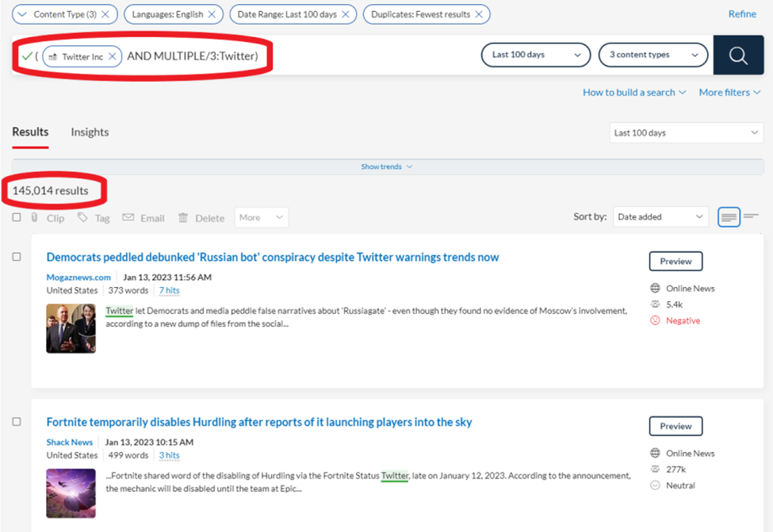This screenshot has width=773, height=532.
Task: Open the Mogaznews.com source link
Action: pos(78,277)
